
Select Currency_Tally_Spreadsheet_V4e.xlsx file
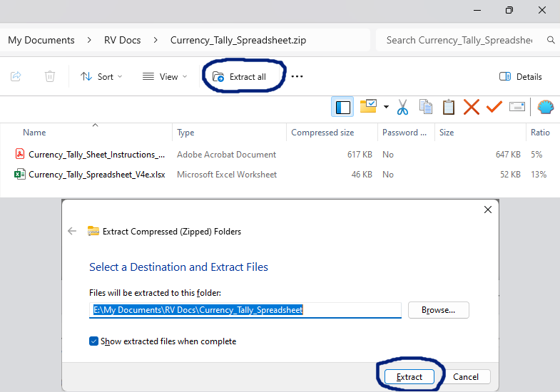[x=96, y=175]
